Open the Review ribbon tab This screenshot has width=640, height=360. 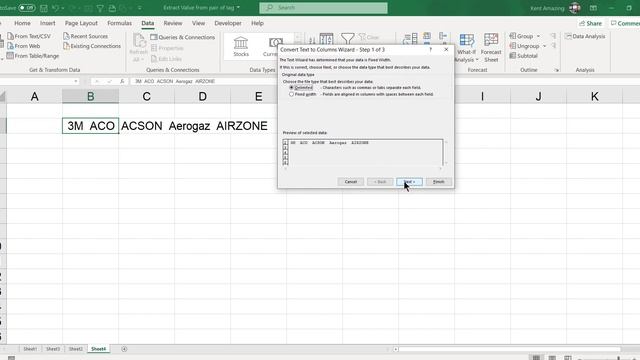pos(173,23)
